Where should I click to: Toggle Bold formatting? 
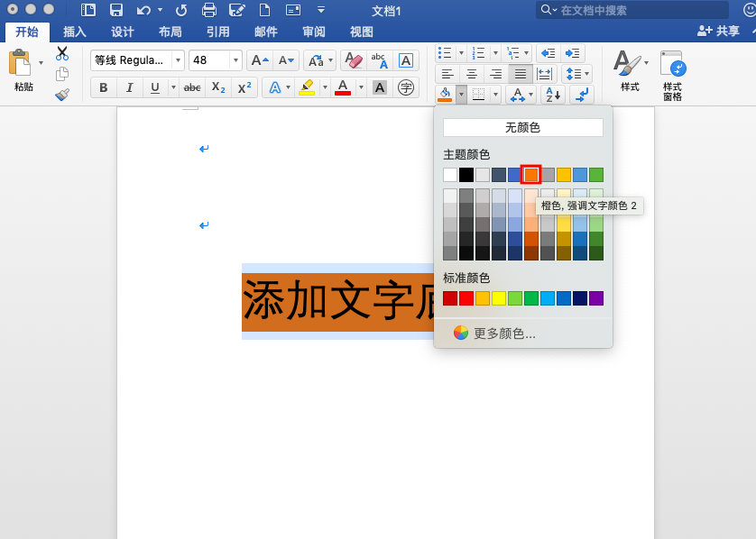pyautogui.click(x=104, y=87)
